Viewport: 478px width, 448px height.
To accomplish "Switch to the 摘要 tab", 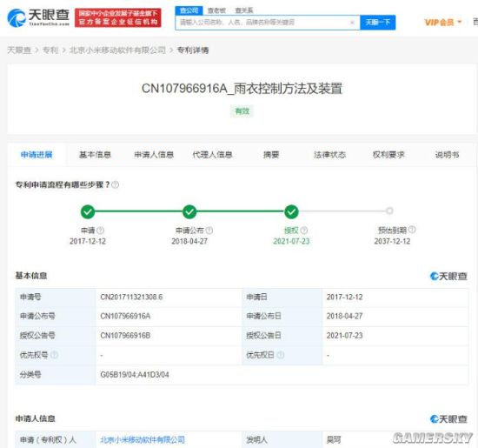I will pos(271,155).
